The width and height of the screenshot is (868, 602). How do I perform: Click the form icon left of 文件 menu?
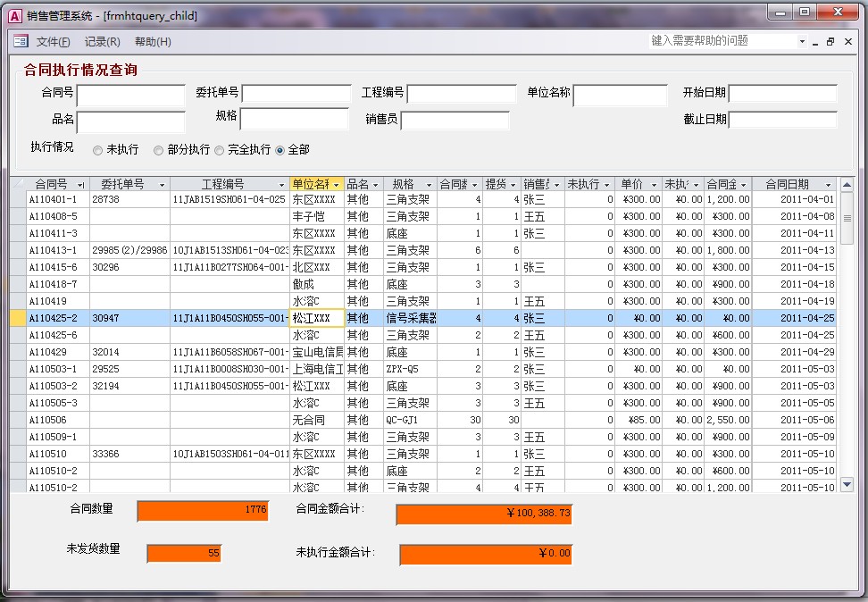click(x=21, y=41)
